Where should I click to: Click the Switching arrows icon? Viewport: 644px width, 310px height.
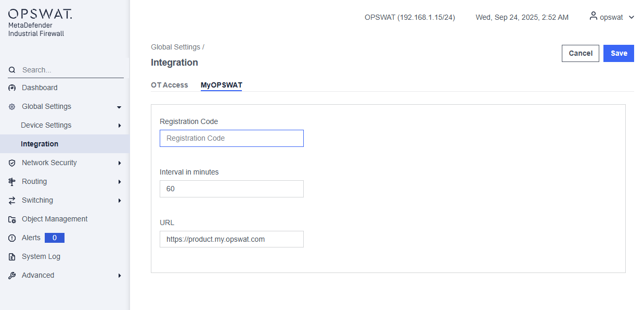pyautogui.click(x=12, y=201)
